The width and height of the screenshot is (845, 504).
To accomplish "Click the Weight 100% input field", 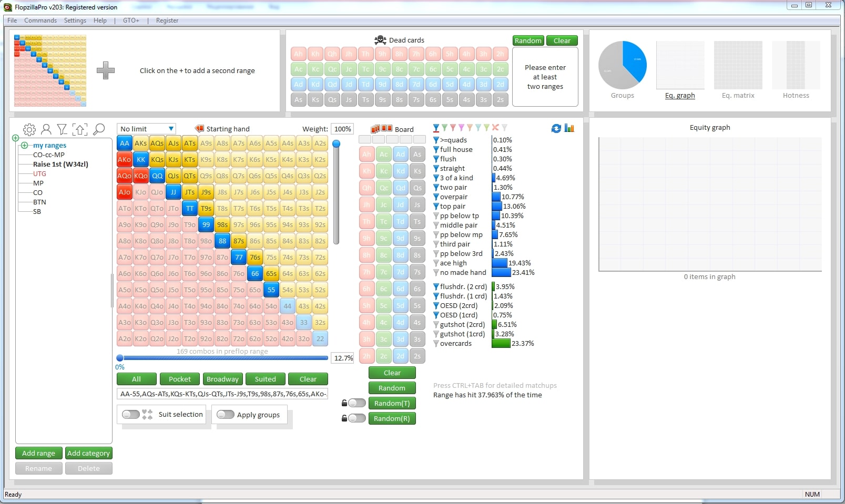I will click(343, 129).
